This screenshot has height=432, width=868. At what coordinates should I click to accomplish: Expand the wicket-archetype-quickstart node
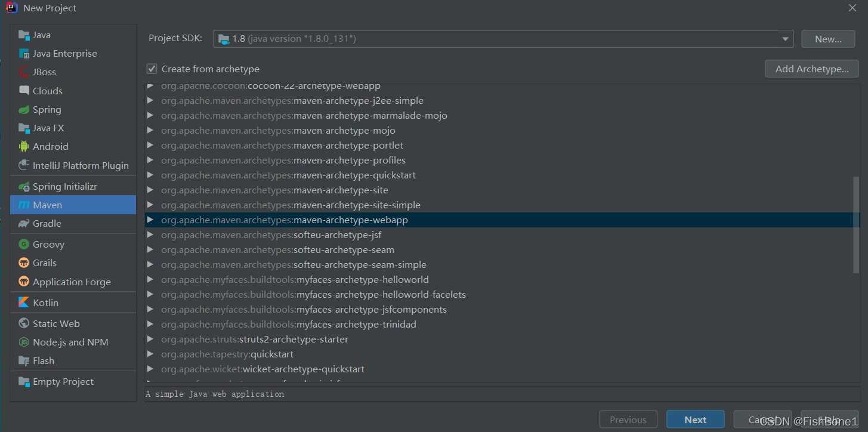click(x=150, y=369)
